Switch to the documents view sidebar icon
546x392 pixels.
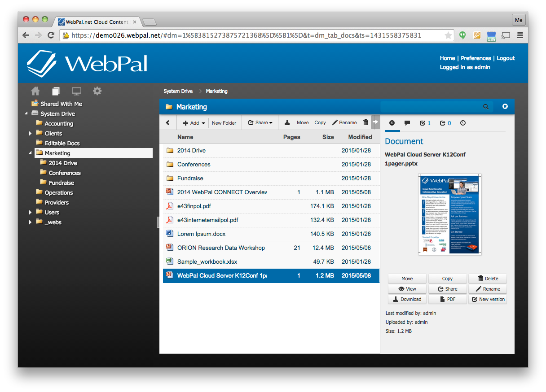tap(56, 91)
